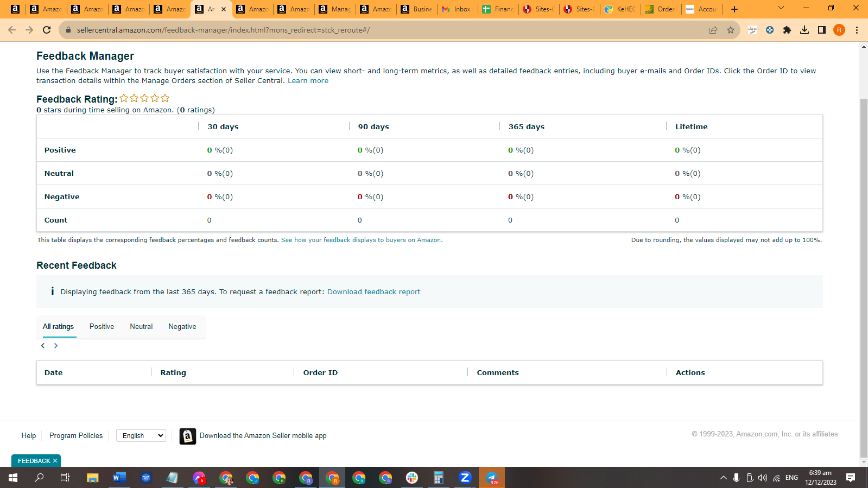
Task: Switch to the Order browser tab
Action: tap(661, 9)
